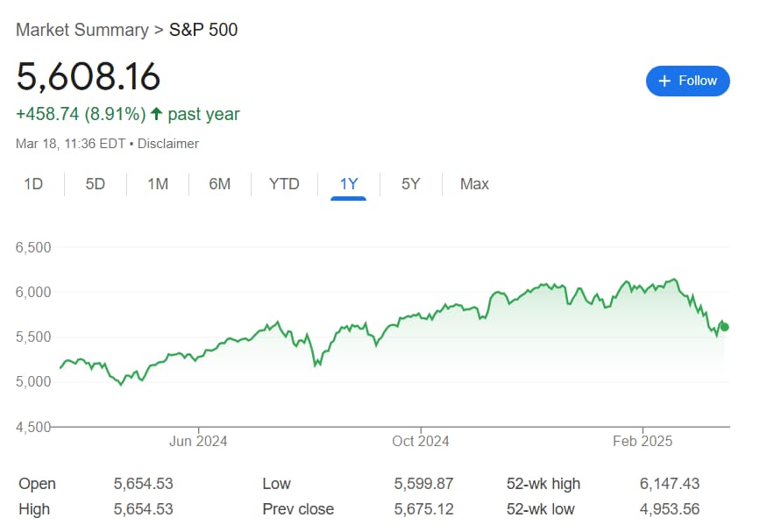The height and width of the screenshot is (532, 767).
Task: Switch to the 5Y chart range
Action: point(409,184)
